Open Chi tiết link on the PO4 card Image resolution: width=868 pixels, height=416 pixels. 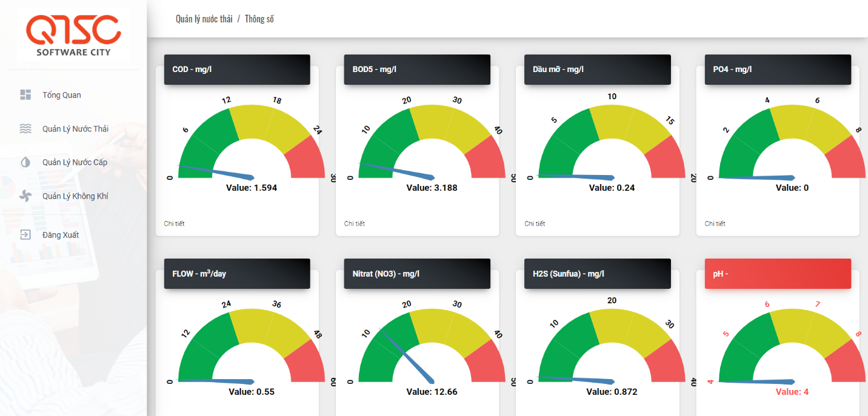coord(715,223)
